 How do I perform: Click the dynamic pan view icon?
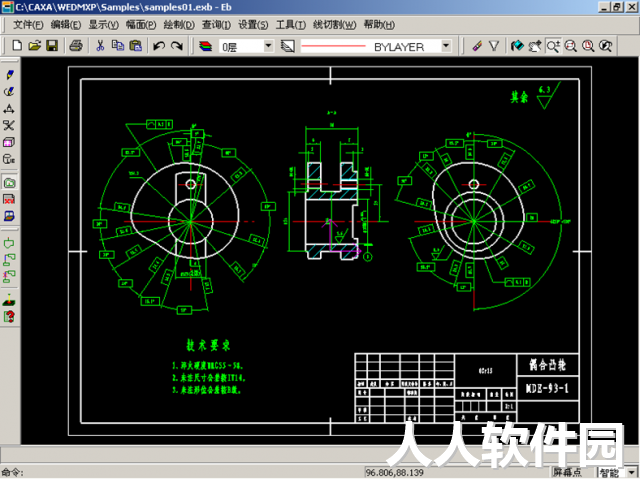pos(535,46)
